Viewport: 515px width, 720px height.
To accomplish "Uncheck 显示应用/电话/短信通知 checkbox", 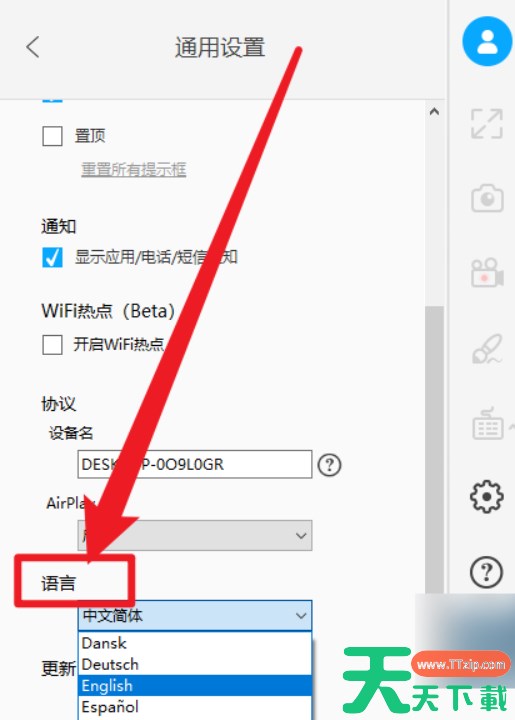I will click(52, 257).
